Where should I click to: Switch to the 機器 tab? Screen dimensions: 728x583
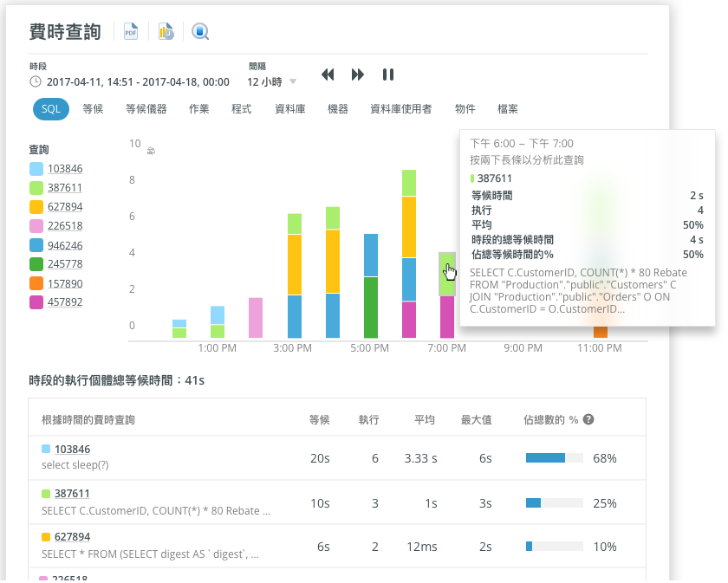click(x=337, y=109)
